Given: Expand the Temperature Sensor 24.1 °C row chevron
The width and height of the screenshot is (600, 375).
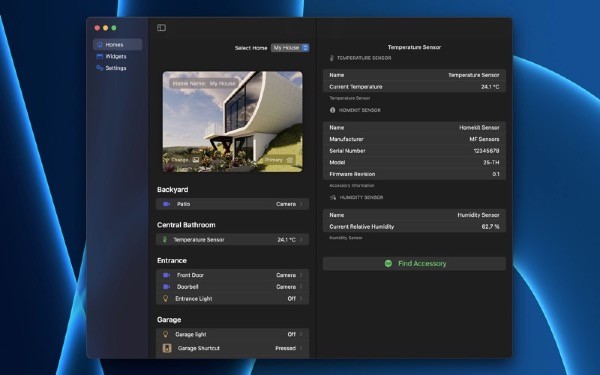Looking at the screenshot, I should (301, 240).
